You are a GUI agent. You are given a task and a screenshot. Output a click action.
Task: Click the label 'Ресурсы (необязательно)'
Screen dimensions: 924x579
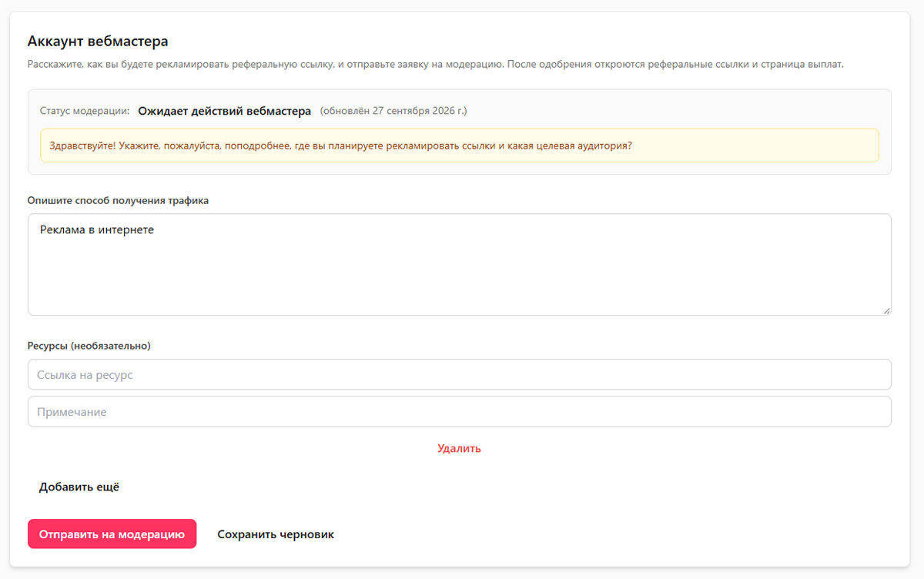click(89, 346)
